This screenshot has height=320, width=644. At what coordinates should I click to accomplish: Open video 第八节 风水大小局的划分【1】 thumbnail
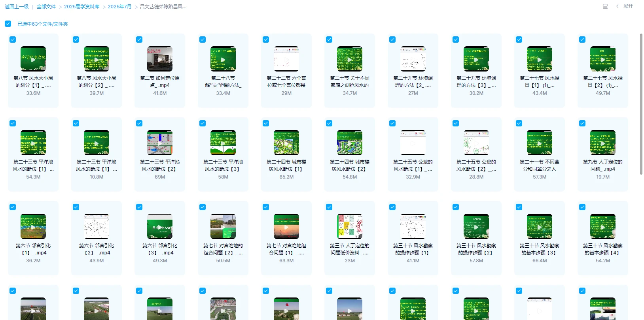tap(33, 59)
